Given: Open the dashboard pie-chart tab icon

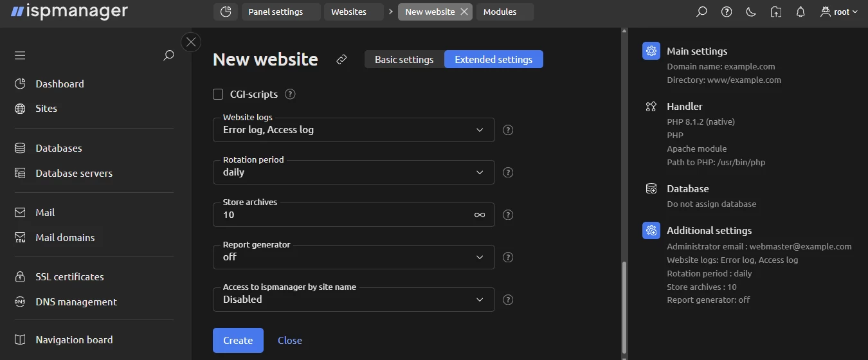Looking at the screenshot, I should [x=225, y=12].
